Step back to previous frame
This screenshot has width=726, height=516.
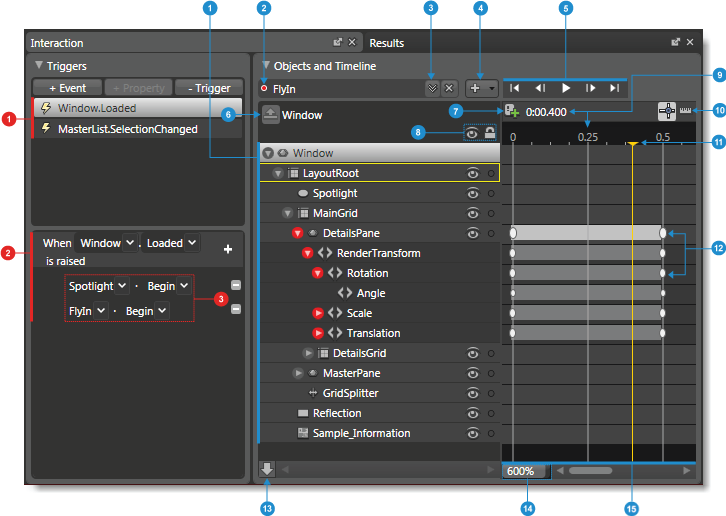pyautogui.click(x=540, y=88)
